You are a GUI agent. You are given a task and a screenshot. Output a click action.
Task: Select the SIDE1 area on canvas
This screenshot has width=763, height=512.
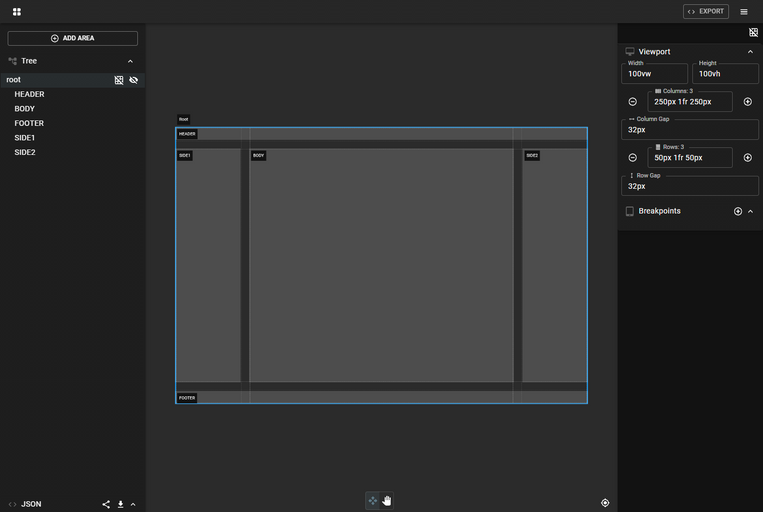coord(208,265)
